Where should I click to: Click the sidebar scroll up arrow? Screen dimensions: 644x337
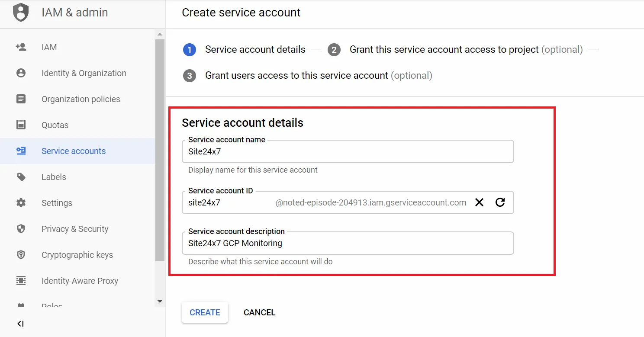[160, 35]
